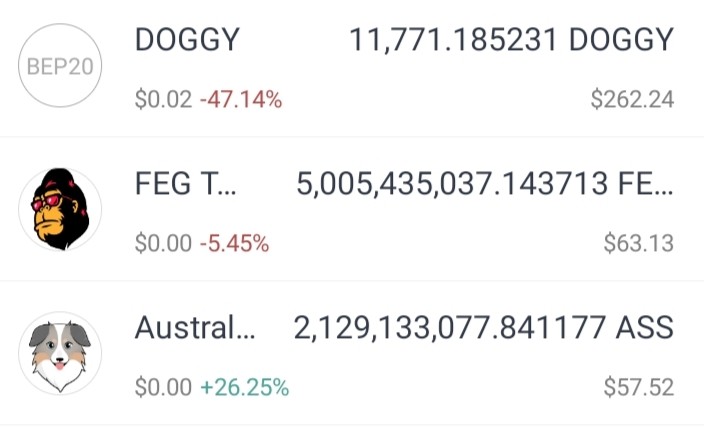
Task: Tap the $262.24 DOGGY fiat value
Action: (x=632, y=99)
